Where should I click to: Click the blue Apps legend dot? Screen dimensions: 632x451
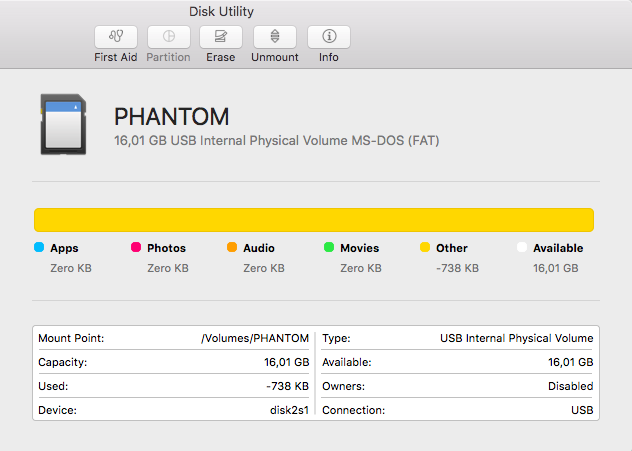click(x=39, y=247)
